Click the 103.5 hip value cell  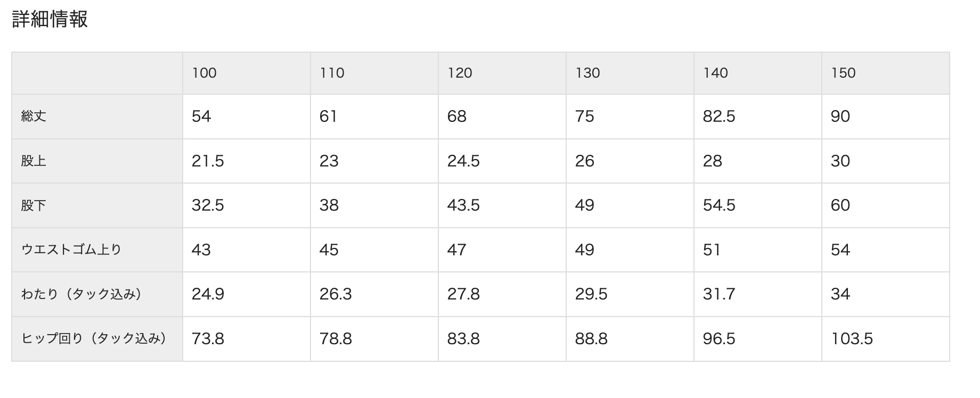pyautogui.click(x=852, y=338)
